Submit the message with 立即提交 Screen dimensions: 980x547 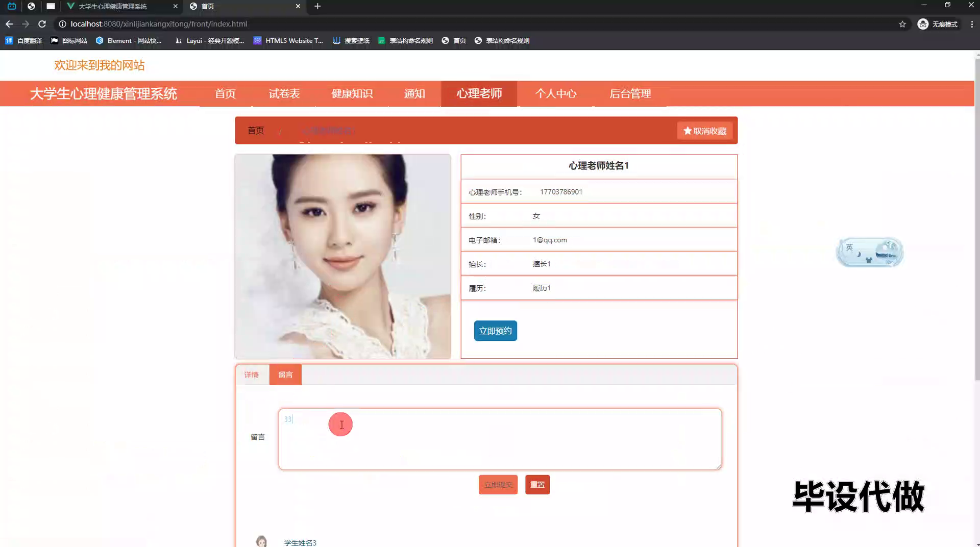(498, 485)
